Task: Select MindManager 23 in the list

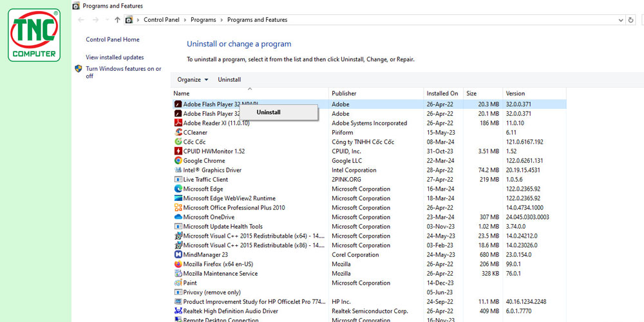Action: (205, 254)
